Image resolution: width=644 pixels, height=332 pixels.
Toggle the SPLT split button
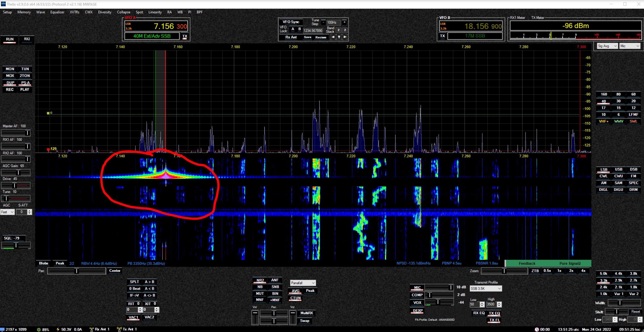point(134,282)
